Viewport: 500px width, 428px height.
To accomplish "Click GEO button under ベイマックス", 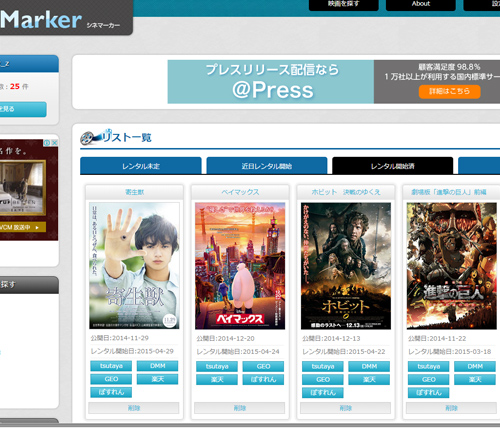I will (263, 366).
